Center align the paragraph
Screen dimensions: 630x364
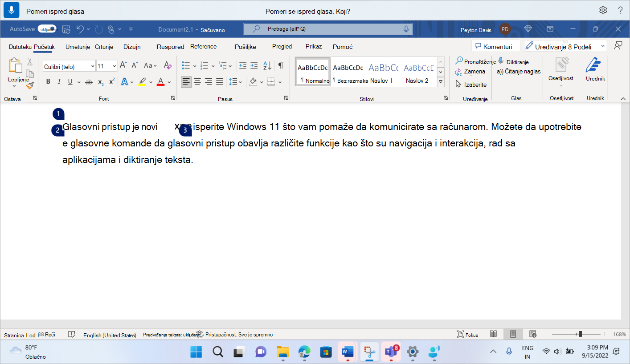pyautogui.click(x=197, y=81)
